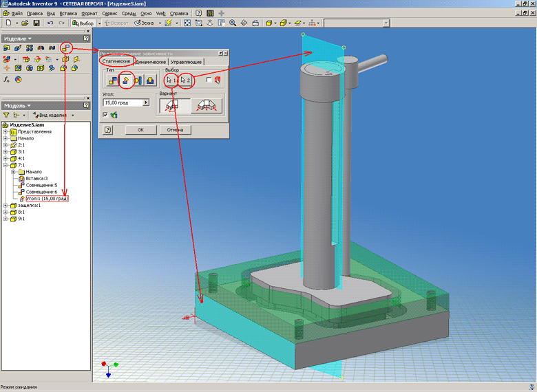Toggle the show preview checkbox

(105, 115)
